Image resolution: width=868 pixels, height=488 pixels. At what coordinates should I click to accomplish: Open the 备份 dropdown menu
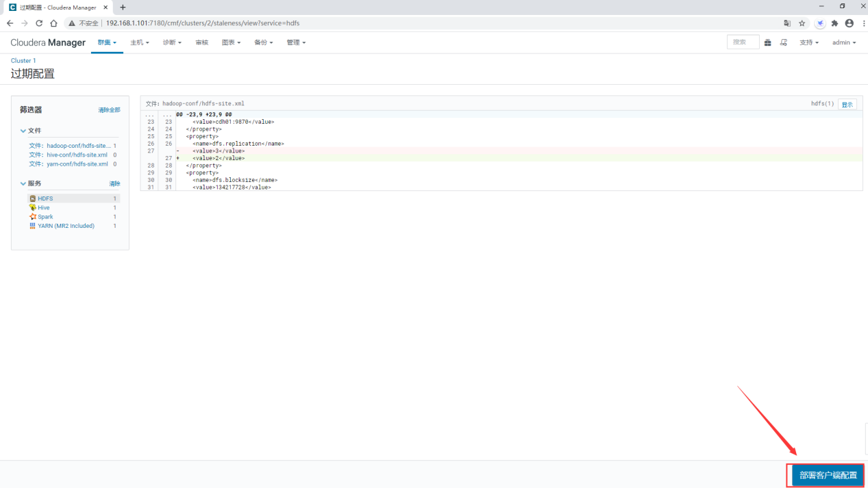[x=264, y=42]
